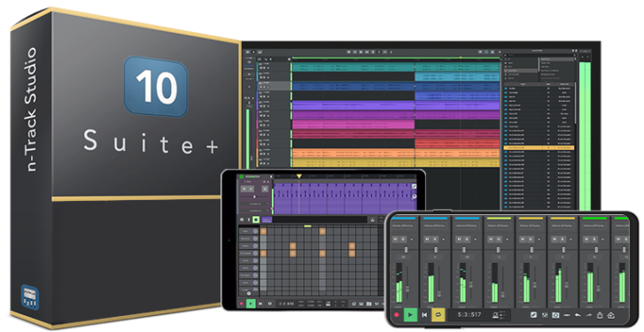Open the input selector of first blue phone channel
The width and height of the screenshot is (644, 332).
point(403,226)
